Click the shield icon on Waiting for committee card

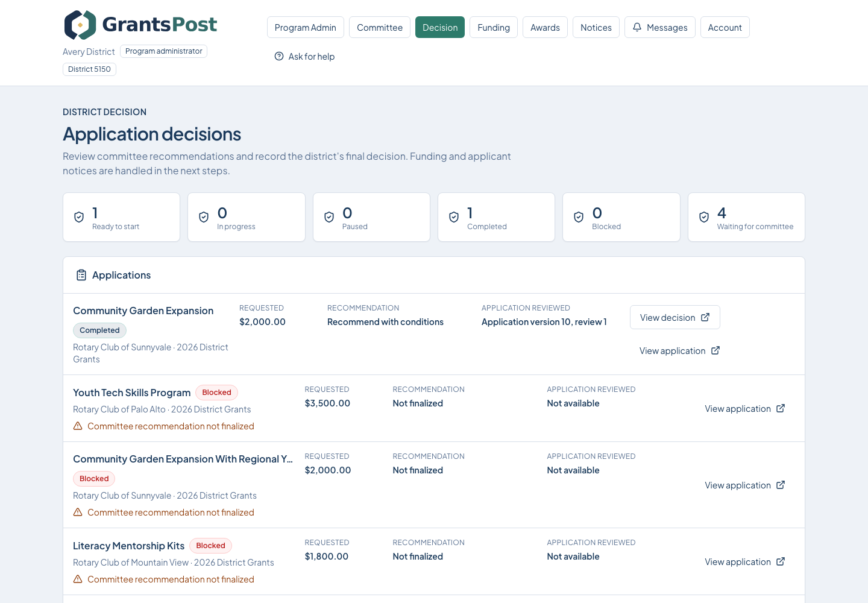[704, 217]
